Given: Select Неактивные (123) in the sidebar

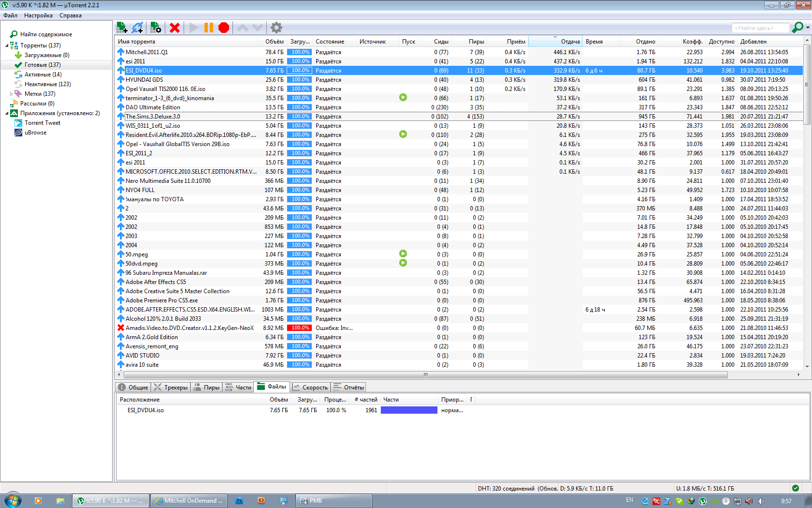Looking at the screenshot, I should coord(47,84).
